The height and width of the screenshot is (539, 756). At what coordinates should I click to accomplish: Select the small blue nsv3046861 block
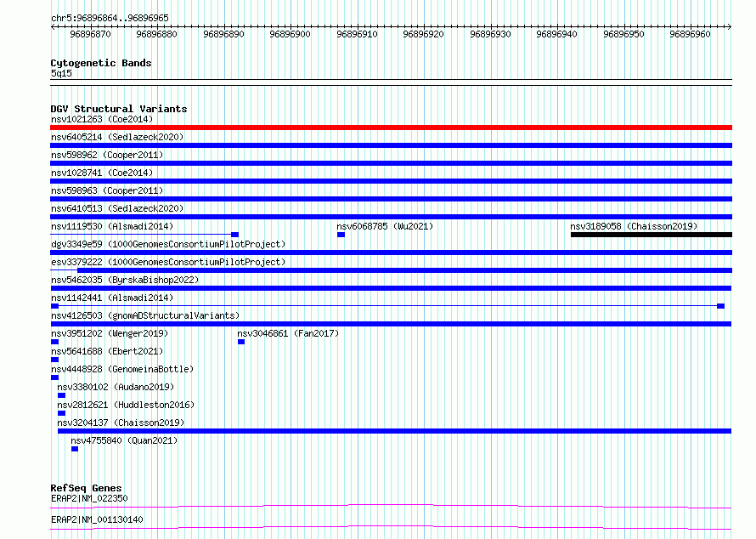pos(241,342)
